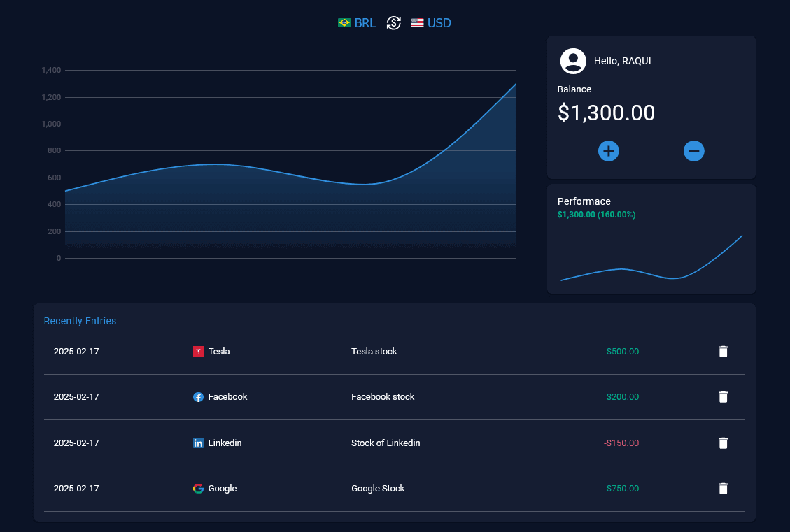Viewport: 790px width, 532px height.
Task: Open the Recently Entries section heading
Action: pos(79,321)
